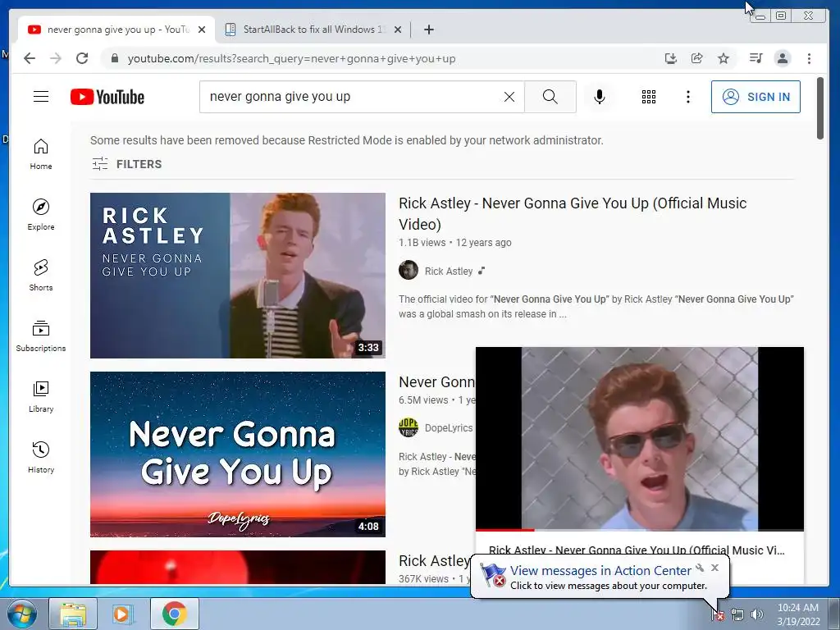This screenshot has height=630, width=840.
Task: Visit the Rick Astley channel link
Action: coord(449,271)
